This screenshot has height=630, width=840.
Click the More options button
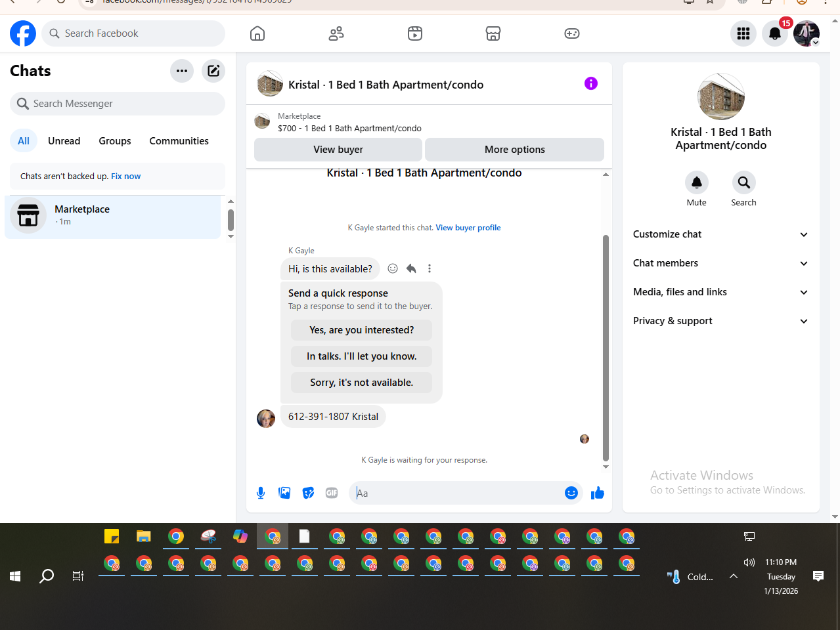(x=515, y=150)
